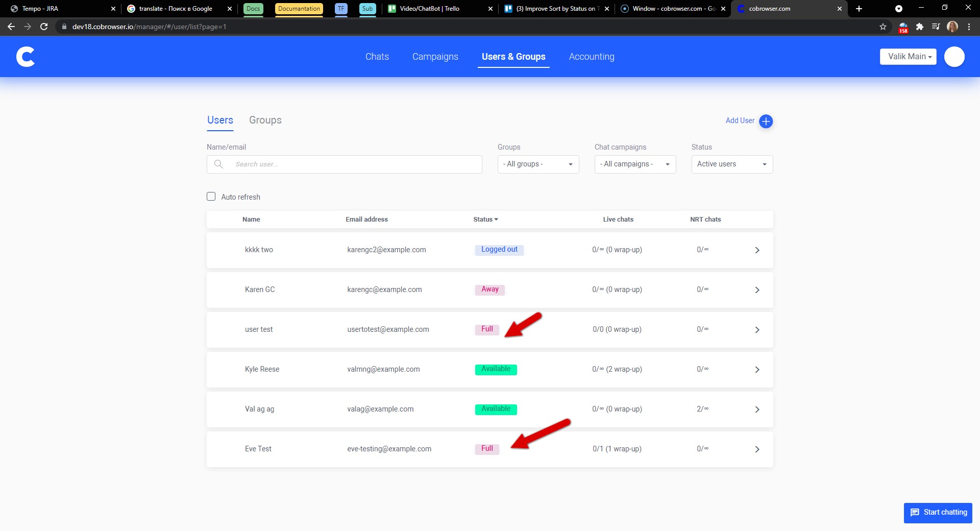The height and width of the screenshot is (531, 980).
Task: Click the blue Add User plus icon
Action: pos(766,121)
